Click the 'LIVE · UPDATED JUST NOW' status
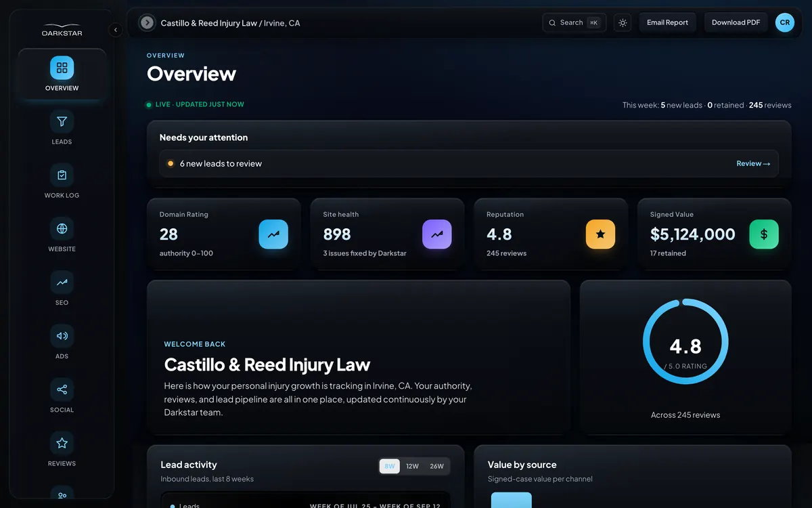Screen dimensions: 812x508 (196, 105)
